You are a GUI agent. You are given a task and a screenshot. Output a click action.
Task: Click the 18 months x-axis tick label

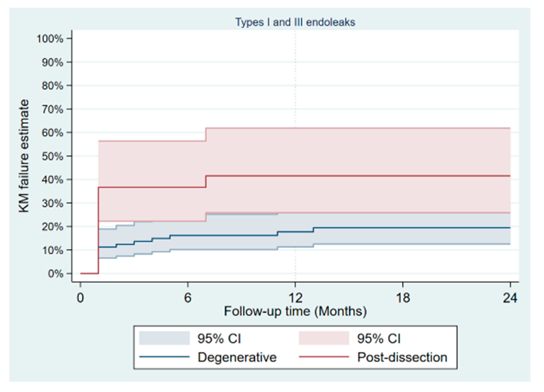click(x=403, y=298)
